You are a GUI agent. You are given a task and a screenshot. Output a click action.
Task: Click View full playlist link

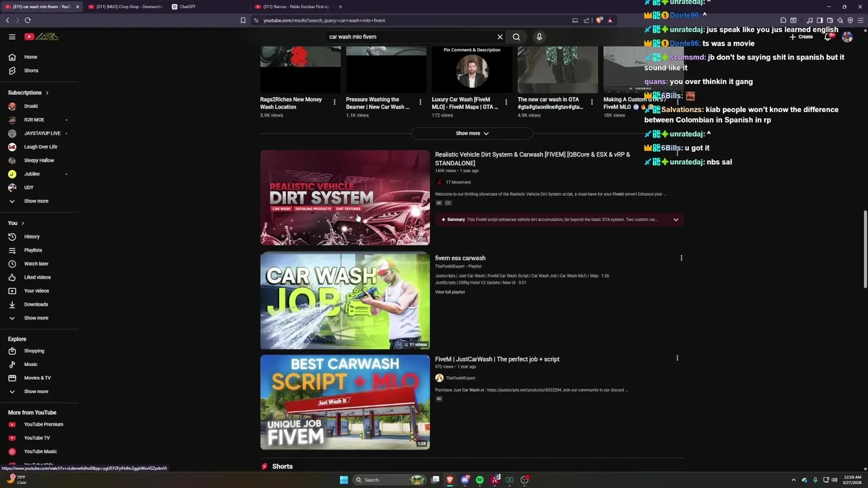450,292
